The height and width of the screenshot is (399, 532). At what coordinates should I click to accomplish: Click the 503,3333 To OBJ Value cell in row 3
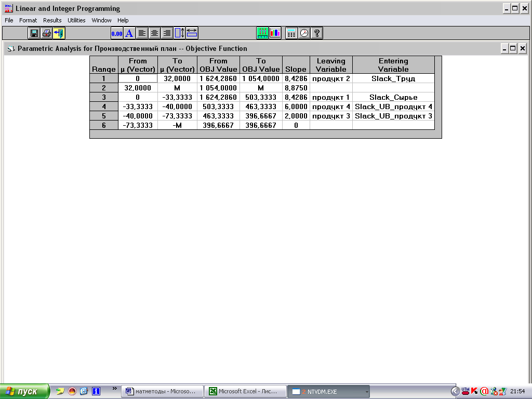[x=261, y=97]
